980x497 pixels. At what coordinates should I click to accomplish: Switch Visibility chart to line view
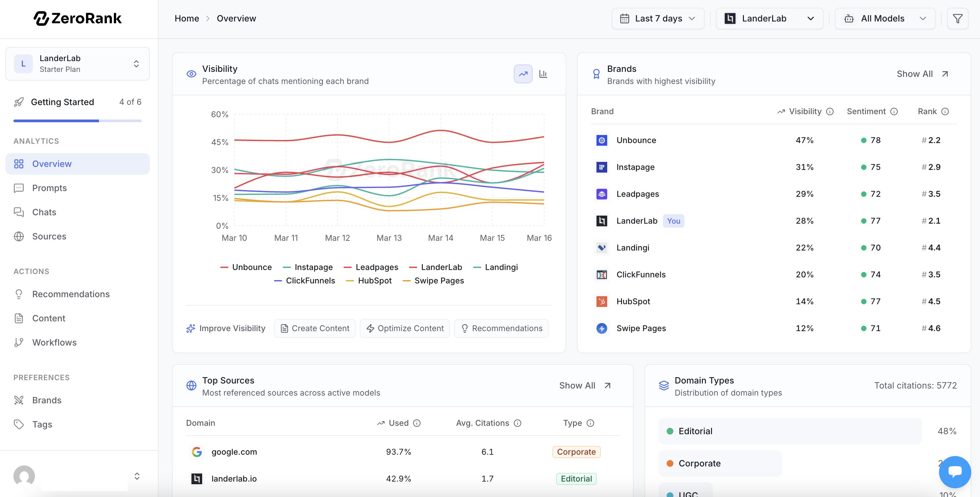[523, 74]
